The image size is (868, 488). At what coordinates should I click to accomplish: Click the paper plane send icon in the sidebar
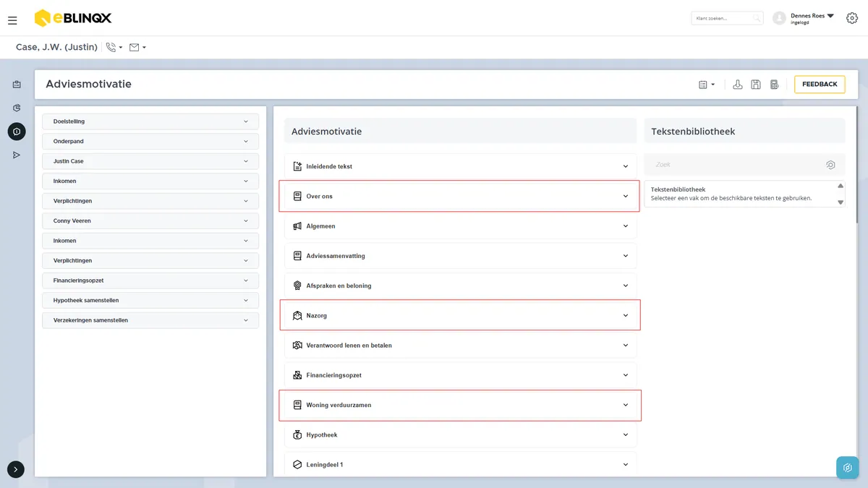click(x=17, y=155)
